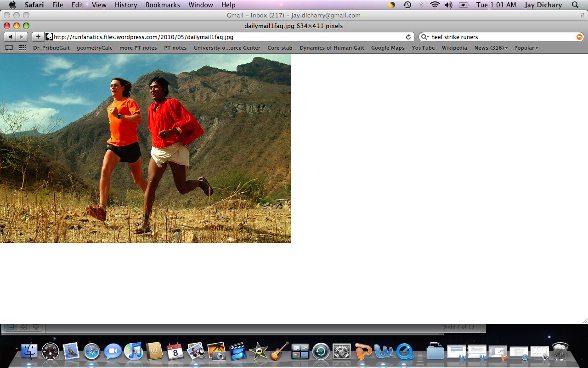Open the search magnifier recent searches dropdown
This screenshot has height=368, width=588.
[425, 37]
